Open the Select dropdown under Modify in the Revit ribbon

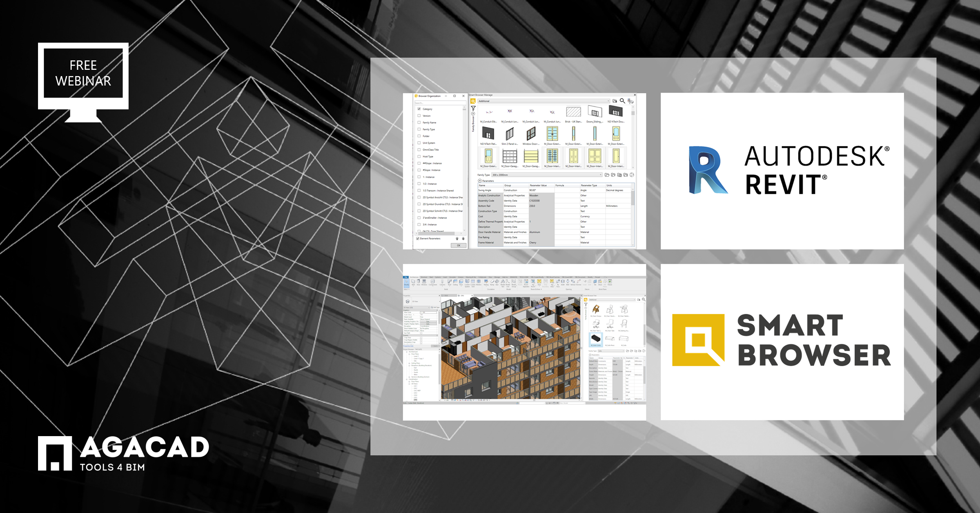click(407, 289)
